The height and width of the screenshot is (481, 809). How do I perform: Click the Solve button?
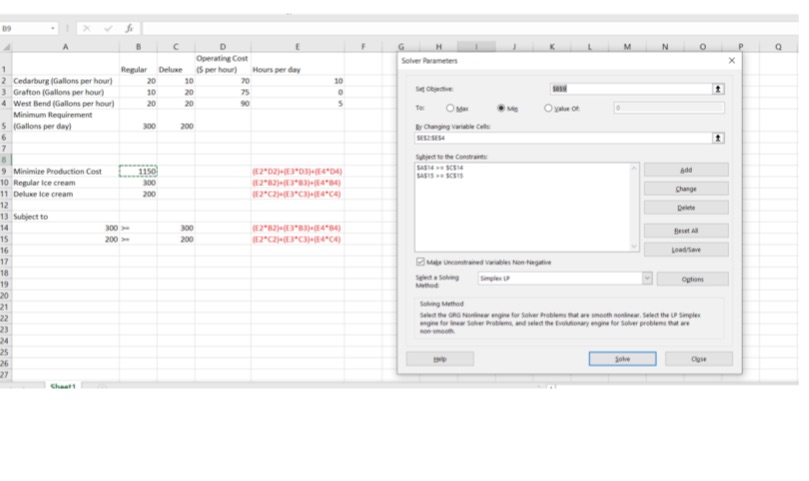click(x=622, y=359)
